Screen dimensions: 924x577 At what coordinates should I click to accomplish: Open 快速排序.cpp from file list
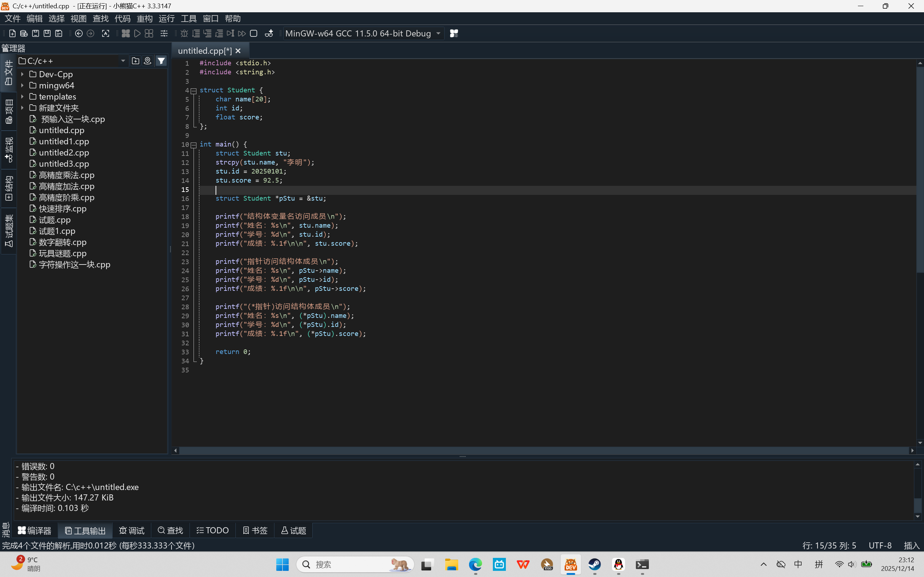point(62,209)
